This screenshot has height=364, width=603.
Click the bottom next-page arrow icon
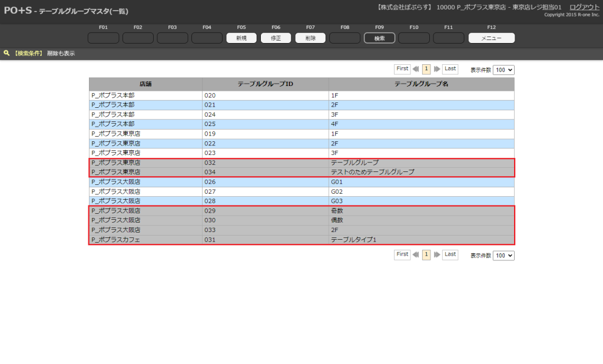tap(437, 255)
